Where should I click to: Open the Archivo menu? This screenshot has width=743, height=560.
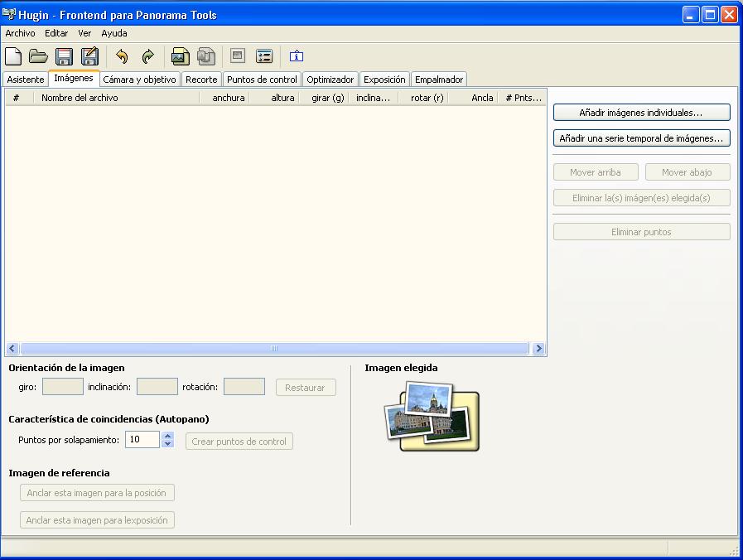click(x=20, y=33)
